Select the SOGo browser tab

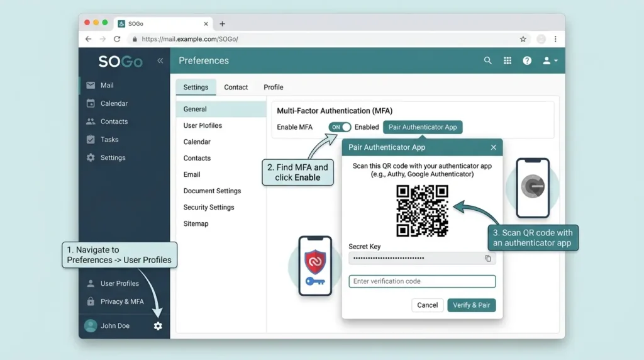point(163,24)
